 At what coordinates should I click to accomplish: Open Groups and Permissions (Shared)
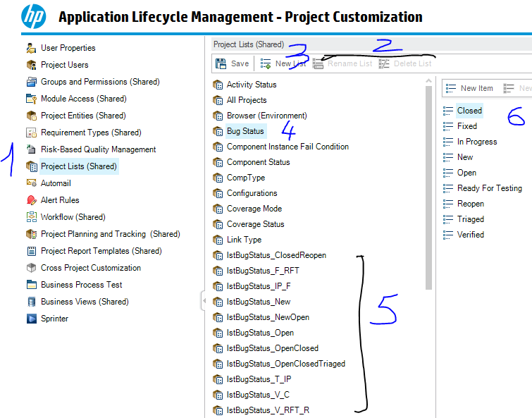click(x=99, y=82)
